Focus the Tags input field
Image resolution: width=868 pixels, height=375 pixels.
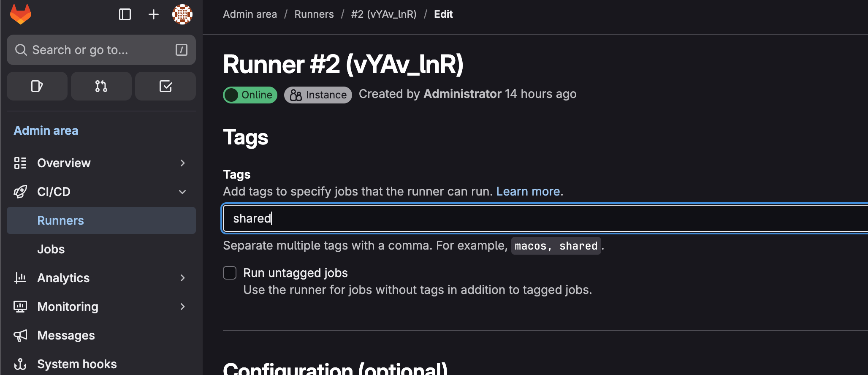545,218
